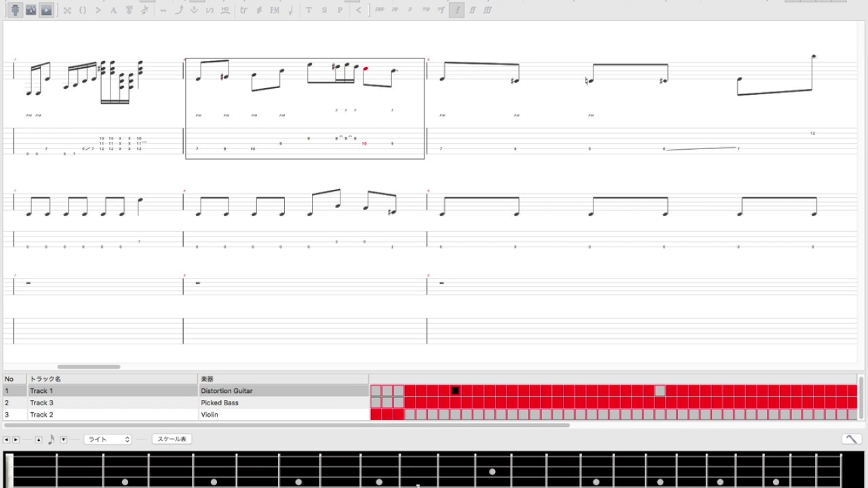
Task: Apply the vibrato effect
Action: click(x=163, y=10)
